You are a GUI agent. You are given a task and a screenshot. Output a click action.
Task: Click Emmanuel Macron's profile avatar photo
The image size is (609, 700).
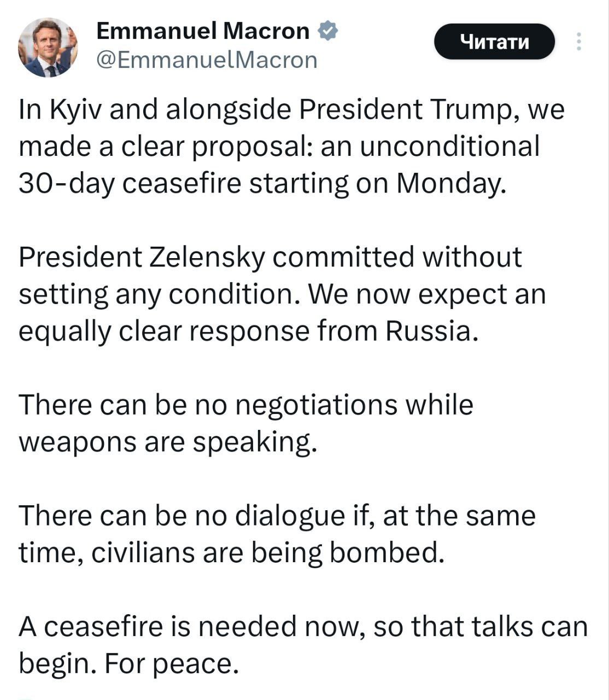[48, 48]
